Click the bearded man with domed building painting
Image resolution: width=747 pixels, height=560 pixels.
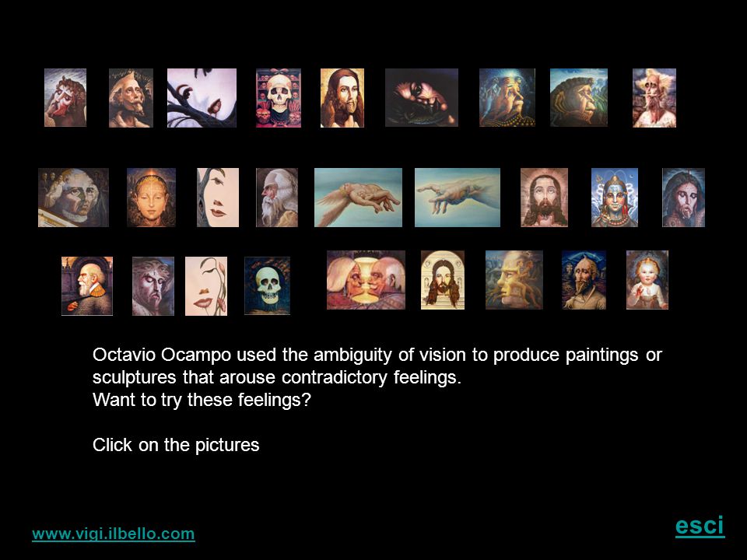87,285
